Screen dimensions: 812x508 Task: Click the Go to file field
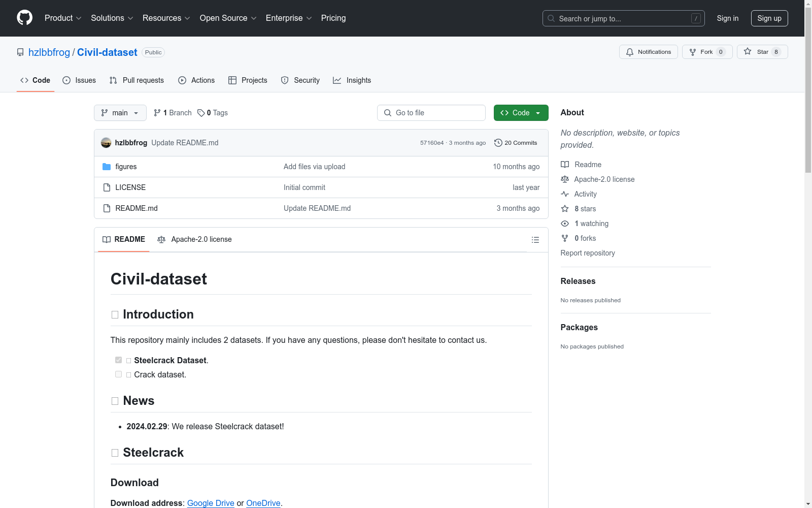(x=431, y=113)
